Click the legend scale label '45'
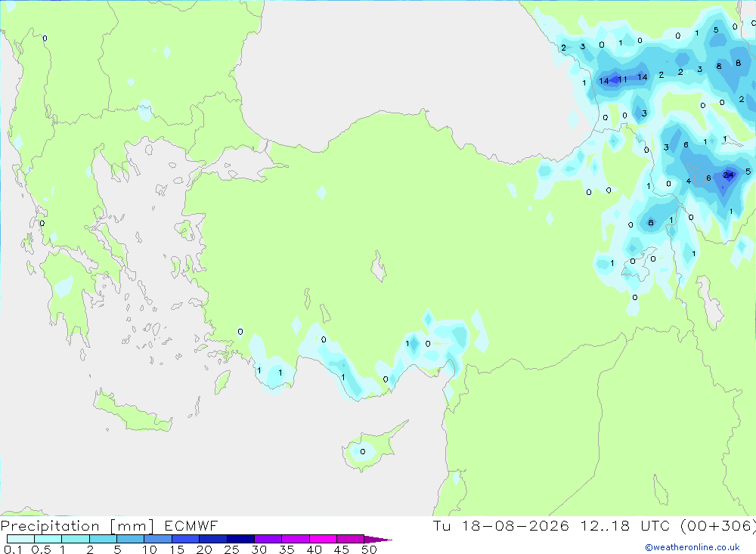The image size is (756, 554). click(342, 549)
